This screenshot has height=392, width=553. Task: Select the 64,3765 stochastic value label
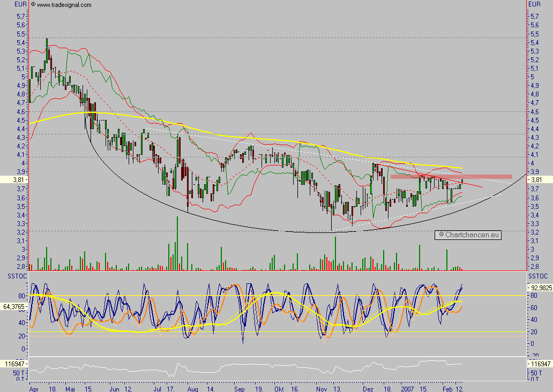click(x=14, y=307)
